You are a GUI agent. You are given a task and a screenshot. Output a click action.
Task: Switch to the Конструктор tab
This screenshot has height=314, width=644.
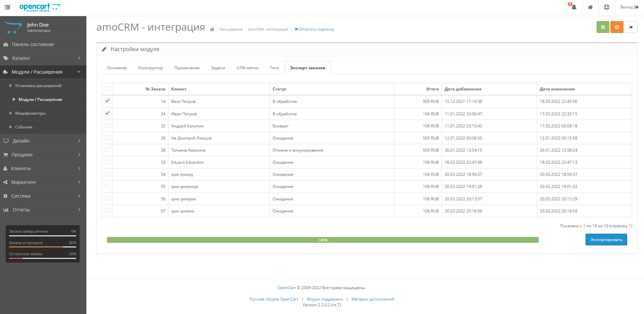pyautogui.click(x=150, y=68)
